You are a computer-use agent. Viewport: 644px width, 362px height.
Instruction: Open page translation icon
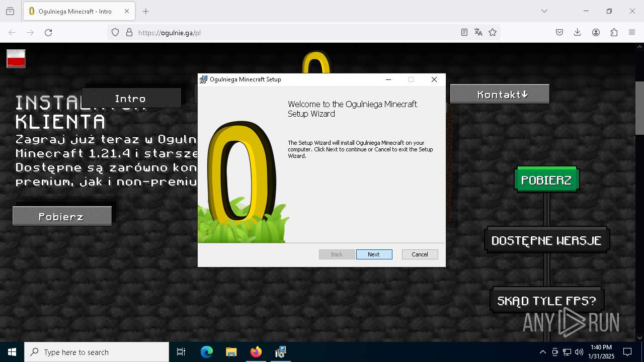point(478,32)
